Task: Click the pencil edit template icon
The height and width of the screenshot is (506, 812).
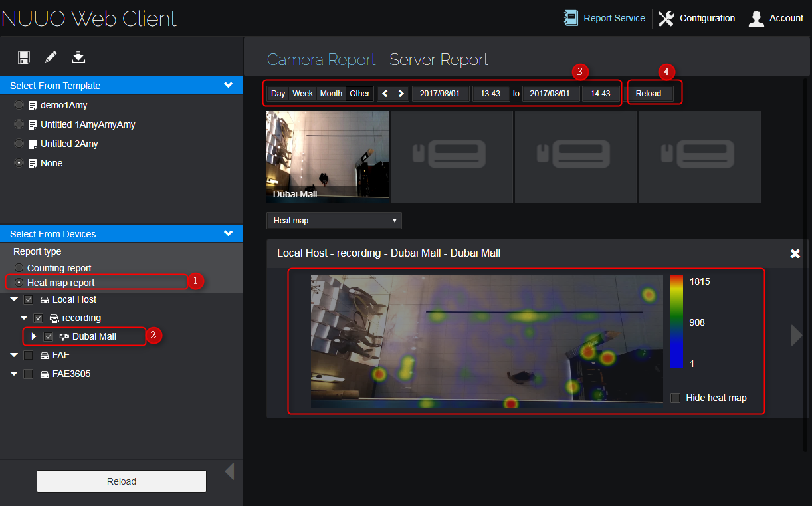Action: [51, 57]
